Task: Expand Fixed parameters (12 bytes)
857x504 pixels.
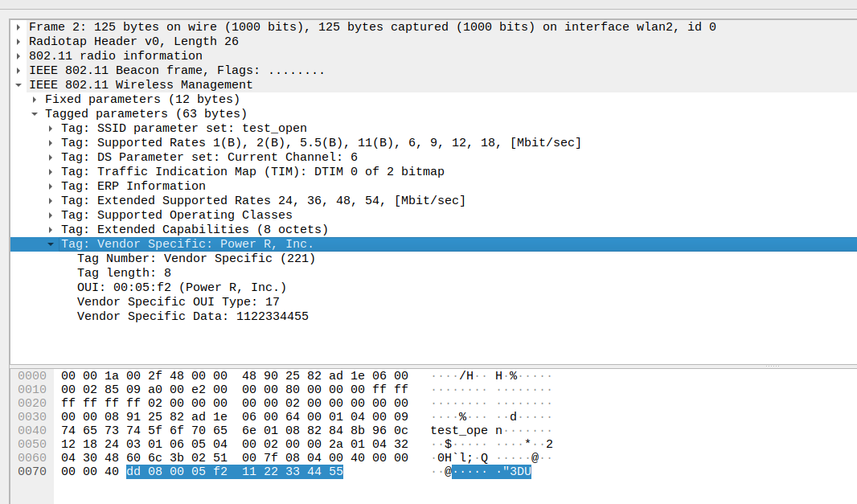Action: (x=35, y=100)
